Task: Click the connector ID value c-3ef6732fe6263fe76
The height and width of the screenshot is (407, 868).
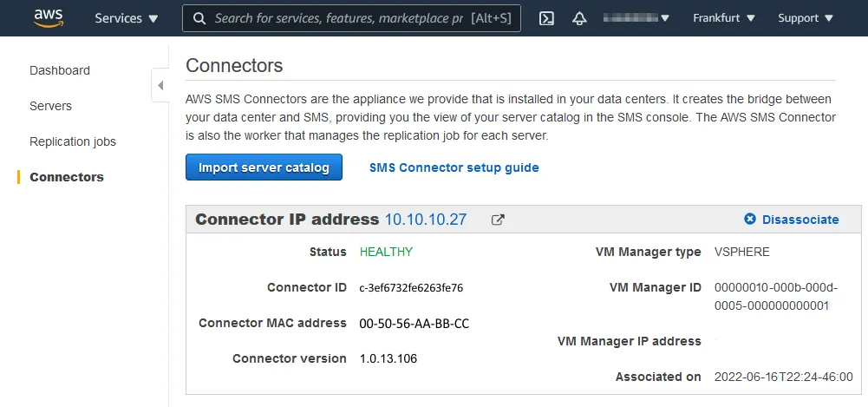Action: coord(417,288)
